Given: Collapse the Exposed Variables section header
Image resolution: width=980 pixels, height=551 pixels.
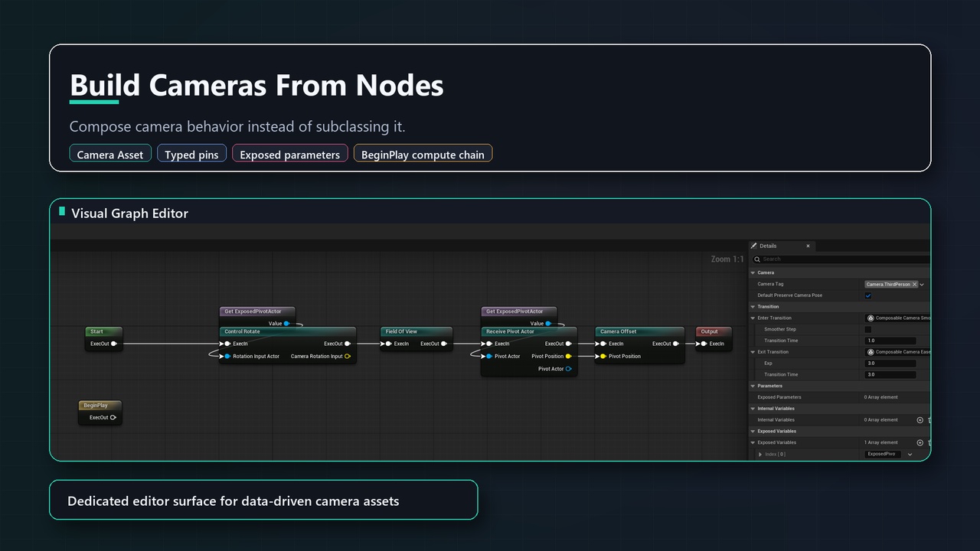Looking at the screenshot, I should point(753,431).
